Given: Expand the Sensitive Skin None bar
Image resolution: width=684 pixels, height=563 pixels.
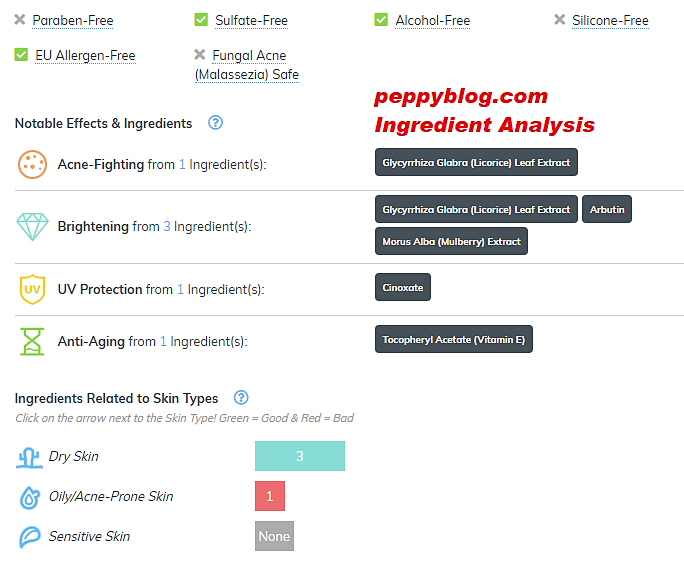Looking at the screenshot, I should pyautogui.click(x=274, y=536).
